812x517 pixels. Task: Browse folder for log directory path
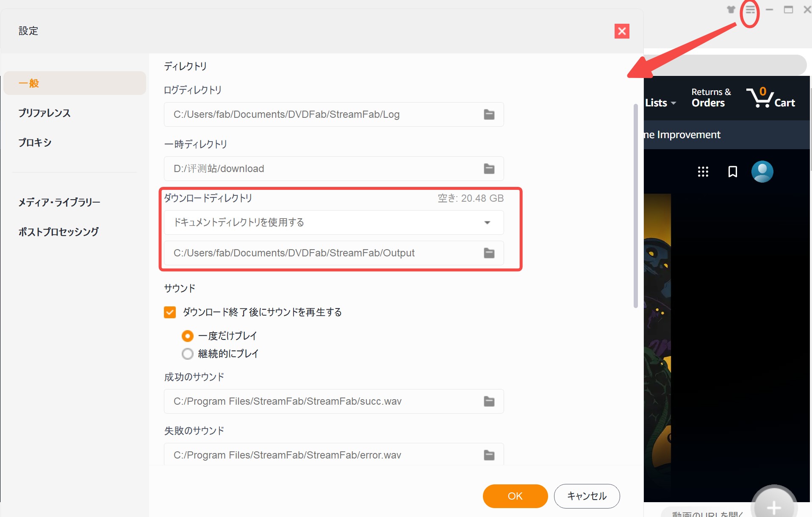(489, 114)
